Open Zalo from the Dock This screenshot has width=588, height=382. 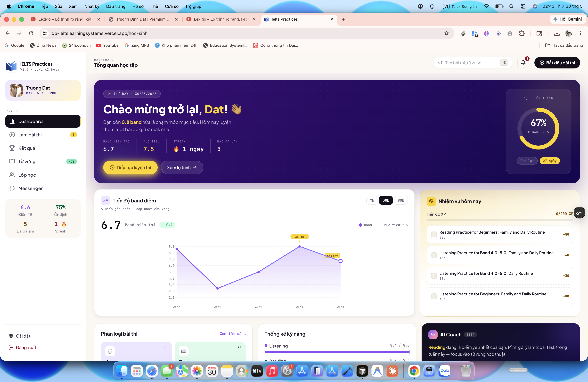coord(444,371)
